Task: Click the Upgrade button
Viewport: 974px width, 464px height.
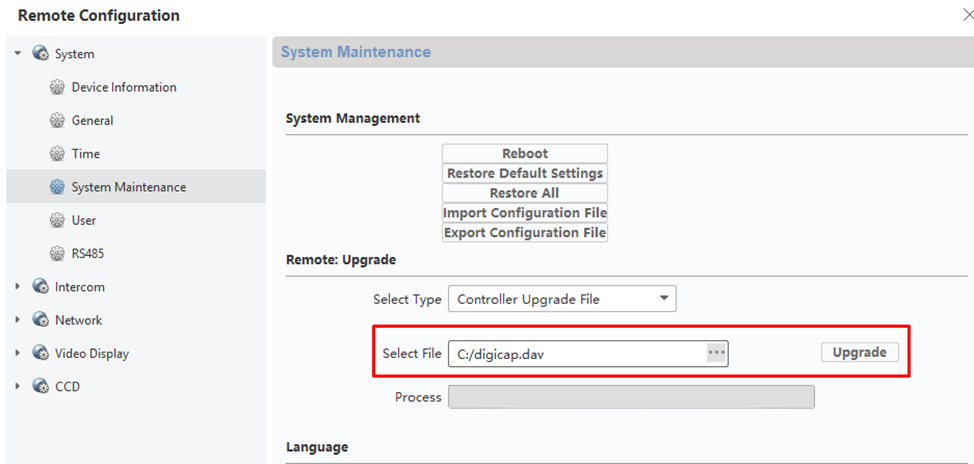Action: pos(859,352)
